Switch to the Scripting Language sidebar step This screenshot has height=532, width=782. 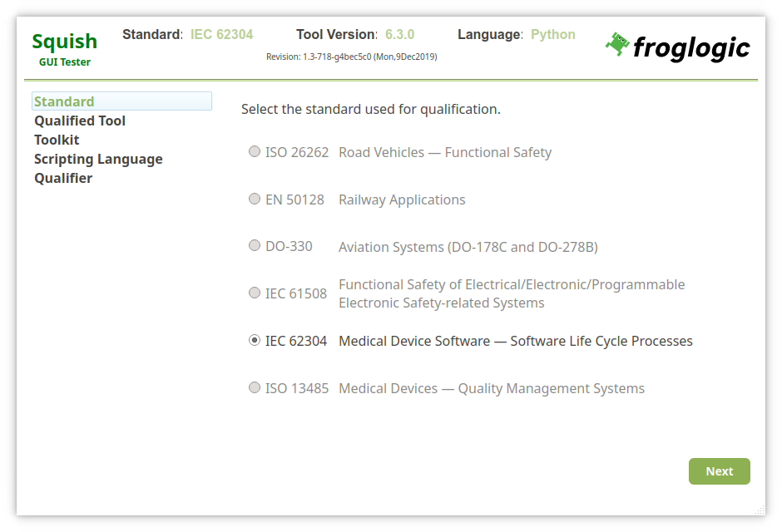[x=98, y=159]
